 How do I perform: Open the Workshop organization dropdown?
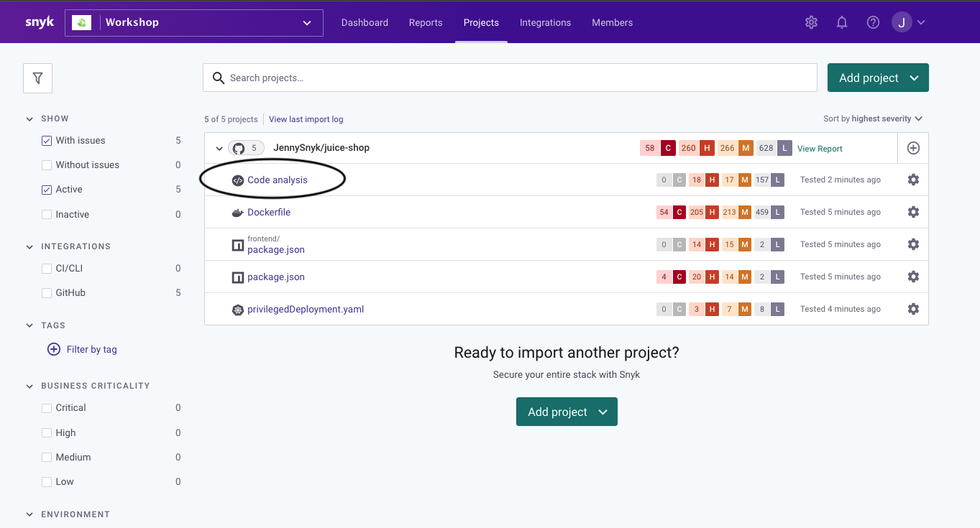coord(194,22)
